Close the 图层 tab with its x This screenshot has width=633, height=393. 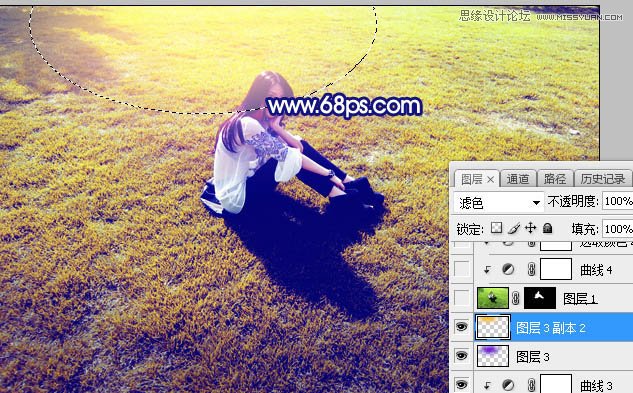490,179
